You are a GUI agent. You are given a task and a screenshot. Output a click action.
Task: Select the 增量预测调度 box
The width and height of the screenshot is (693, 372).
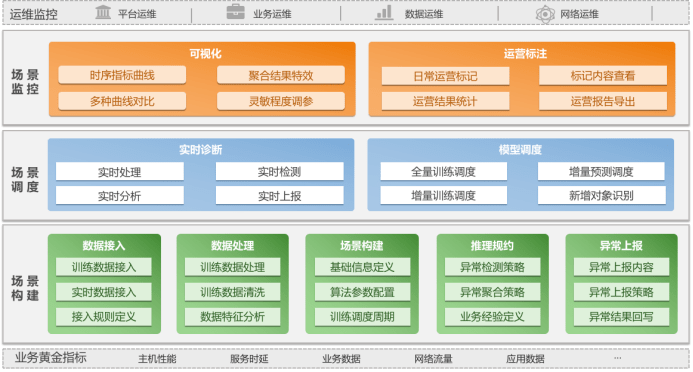(601, 171)
